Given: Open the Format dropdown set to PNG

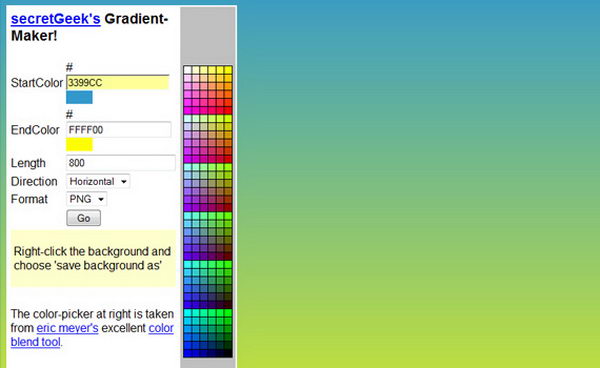Looking at the screenshot, I should click(x=86, y=199).
